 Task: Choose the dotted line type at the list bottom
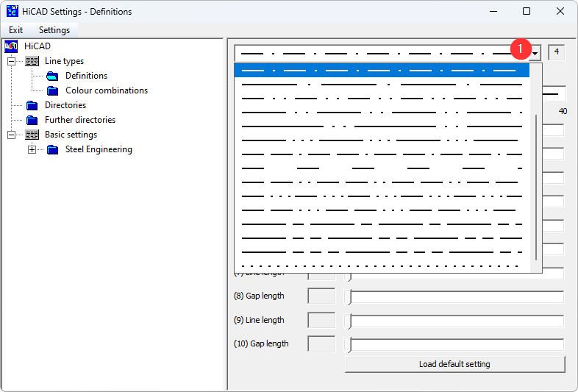[382, 266]
